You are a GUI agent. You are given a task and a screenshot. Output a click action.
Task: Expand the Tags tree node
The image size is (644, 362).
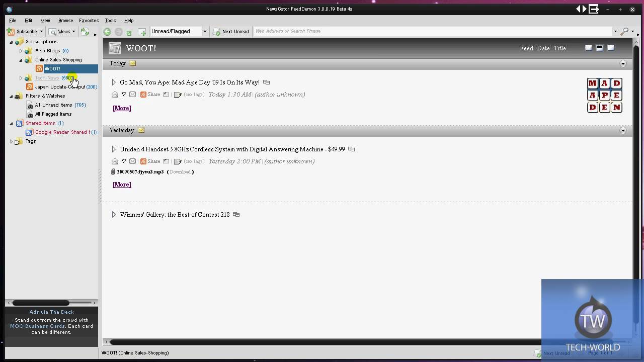pyautogui.click(x=11, y=141)
